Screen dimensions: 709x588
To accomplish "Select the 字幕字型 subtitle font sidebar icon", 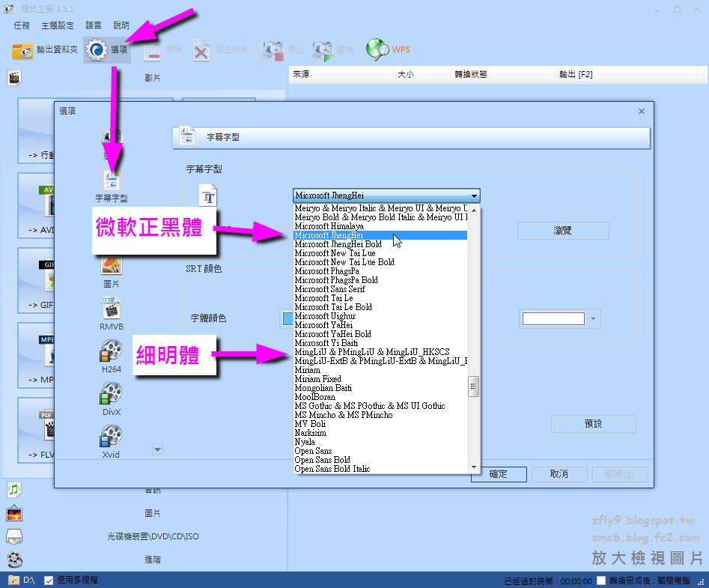I will point(112,181).
